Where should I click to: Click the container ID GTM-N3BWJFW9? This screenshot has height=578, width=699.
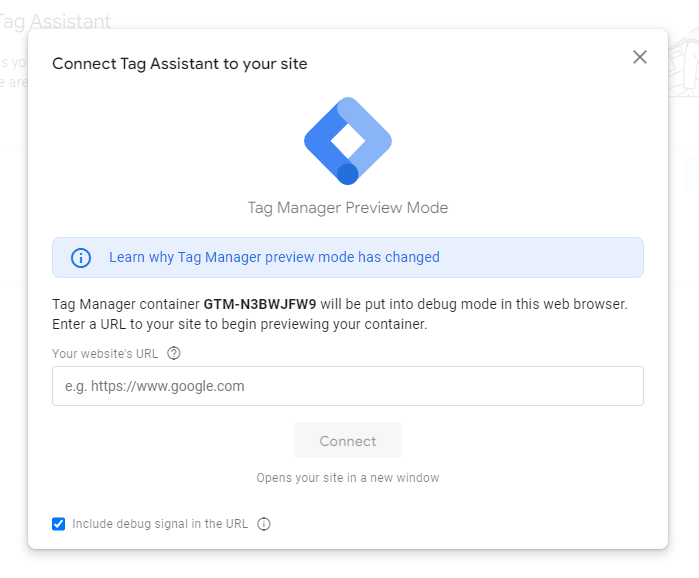click(259, 303)
